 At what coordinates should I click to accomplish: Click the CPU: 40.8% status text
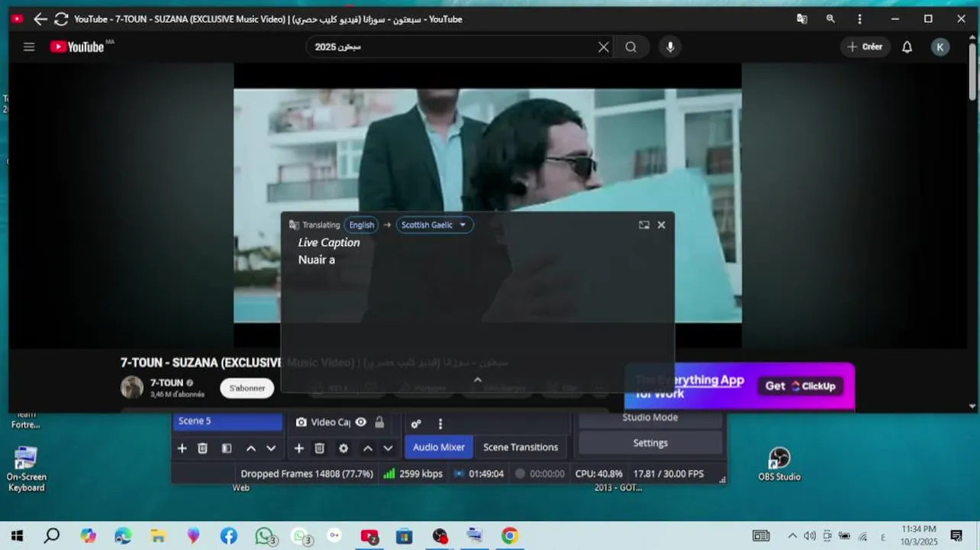pyautogui.click(x=599, y=474)
